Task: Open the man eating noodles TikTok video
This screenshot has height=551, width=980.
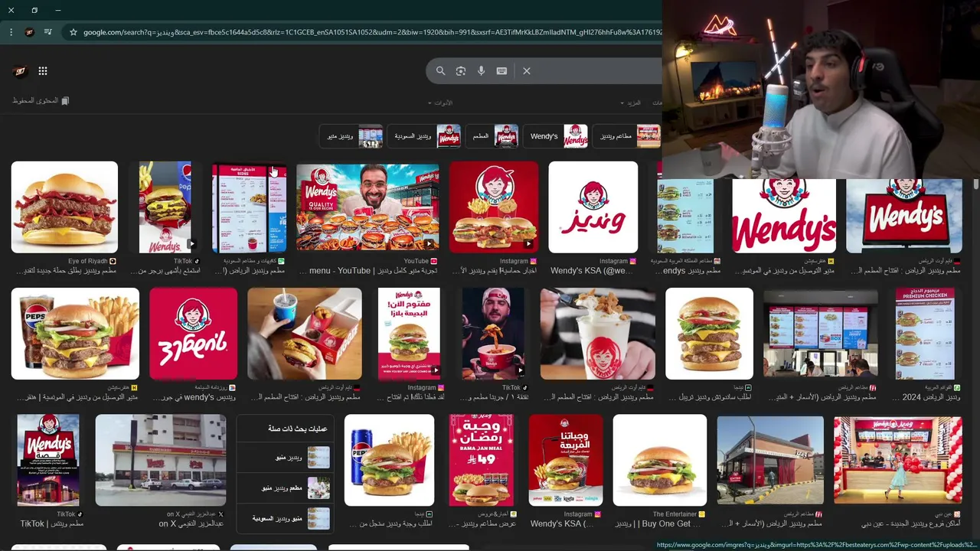Action: point(494,334)
